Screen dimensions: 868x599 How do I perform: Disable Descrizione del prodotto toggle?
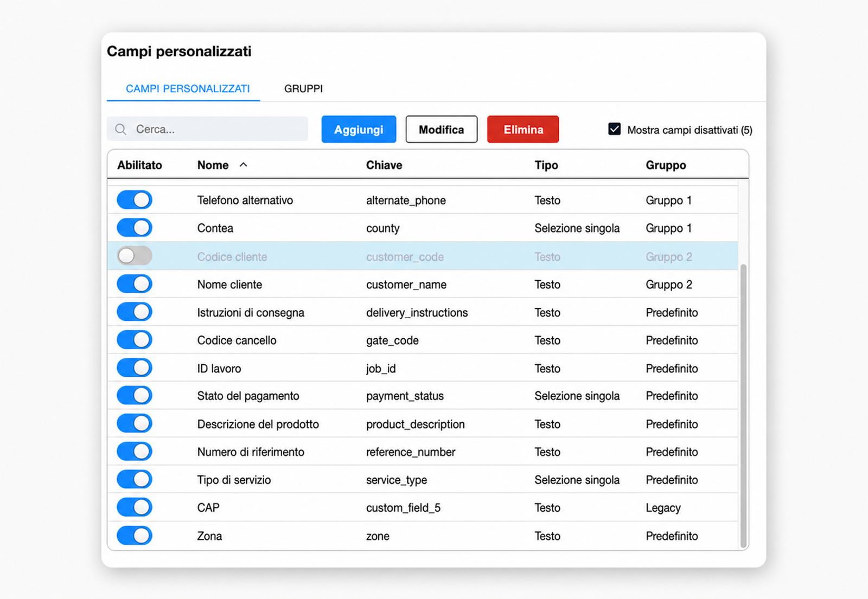point(135,423)
